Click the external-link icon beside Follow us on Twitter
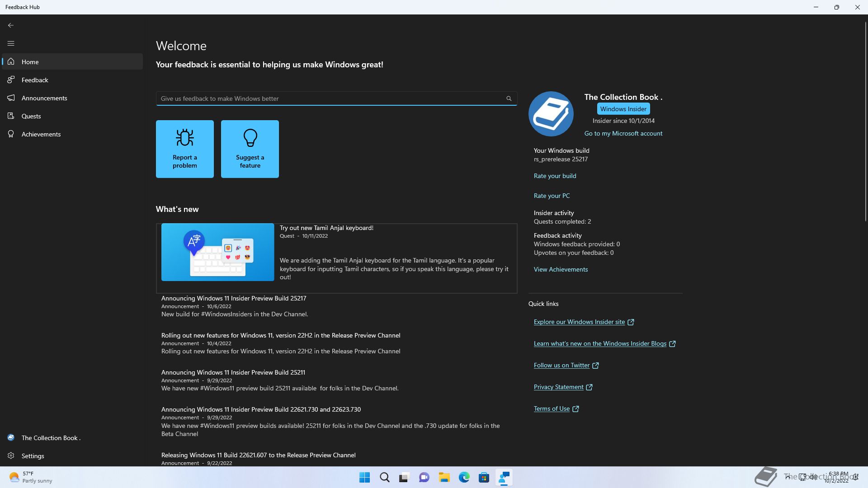Image resolution: width=868 pixels, height=488 pixels. pos(595,366)
